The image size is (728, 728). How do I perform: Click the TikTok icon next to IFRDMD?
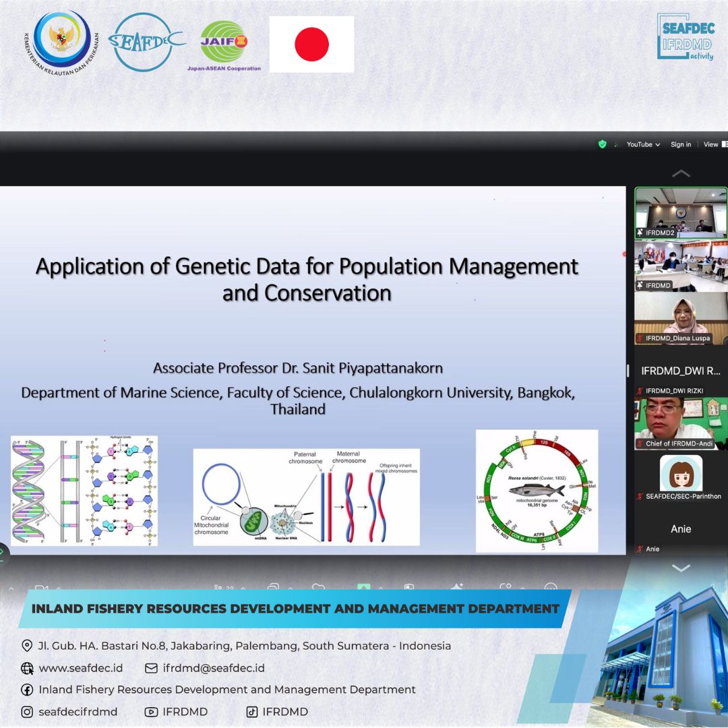coord(252,712)
